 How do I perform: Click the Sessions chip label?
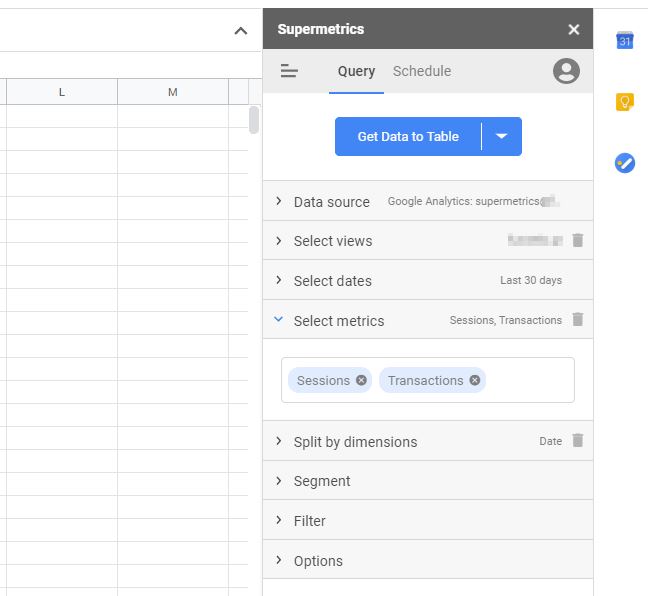click(x=323, y=380)
